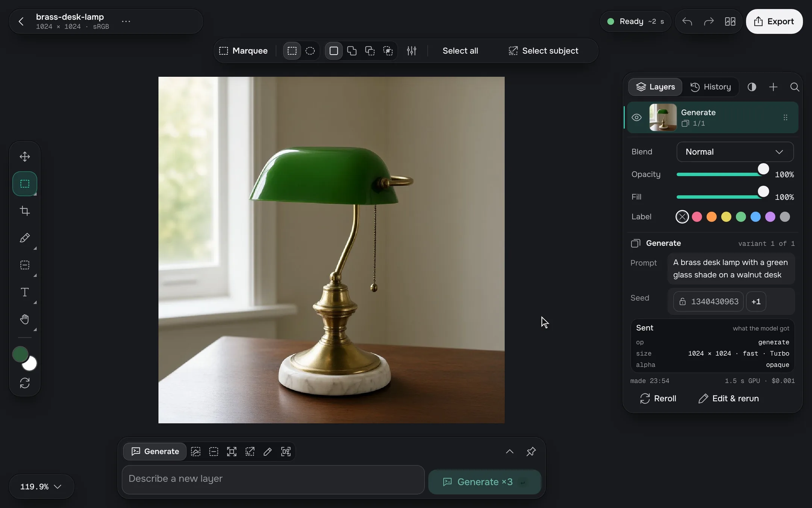Image resolution: width=812 pixels, height=508 pixels.
Task: Click Select subject
Action: [x=543, y=51]
